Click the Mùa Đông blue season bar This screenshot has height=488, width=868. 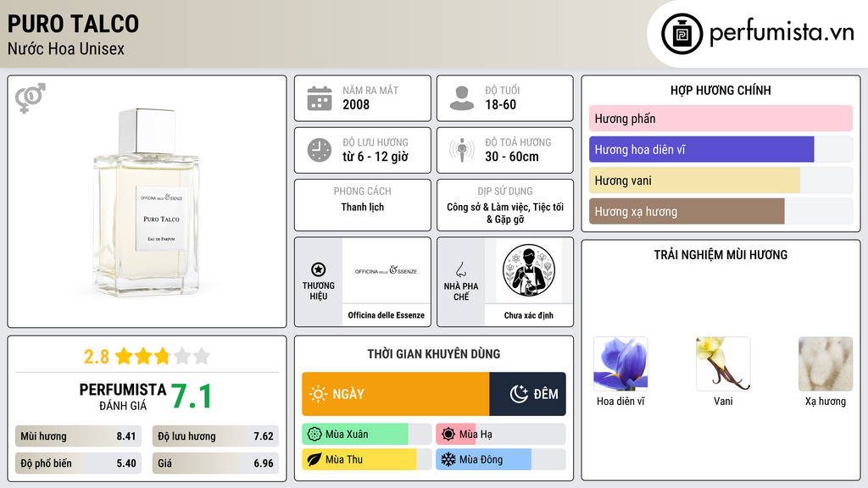[x=483, y=459]
